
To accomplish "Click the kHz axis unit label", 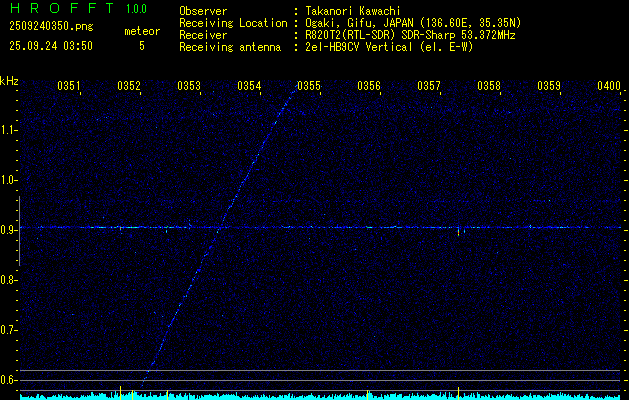I will click(9, 81).
